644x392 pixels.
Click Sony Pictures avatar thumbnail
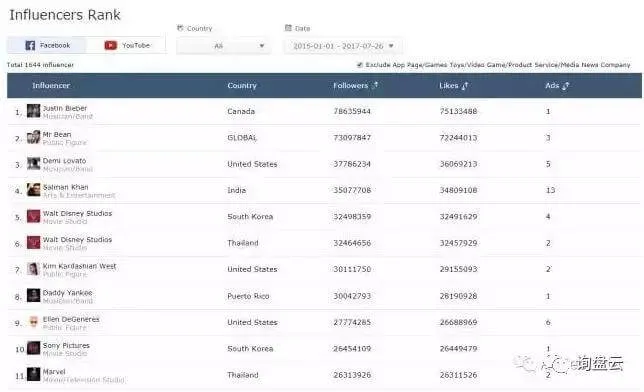click(34, 348)
